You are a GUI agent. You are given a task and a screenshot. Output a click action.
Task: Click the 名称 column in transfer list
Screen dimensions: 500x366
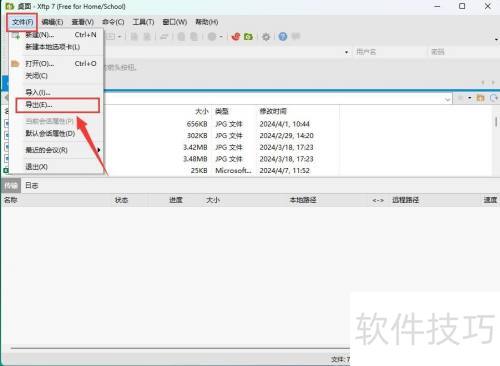(x=11, y=200)
